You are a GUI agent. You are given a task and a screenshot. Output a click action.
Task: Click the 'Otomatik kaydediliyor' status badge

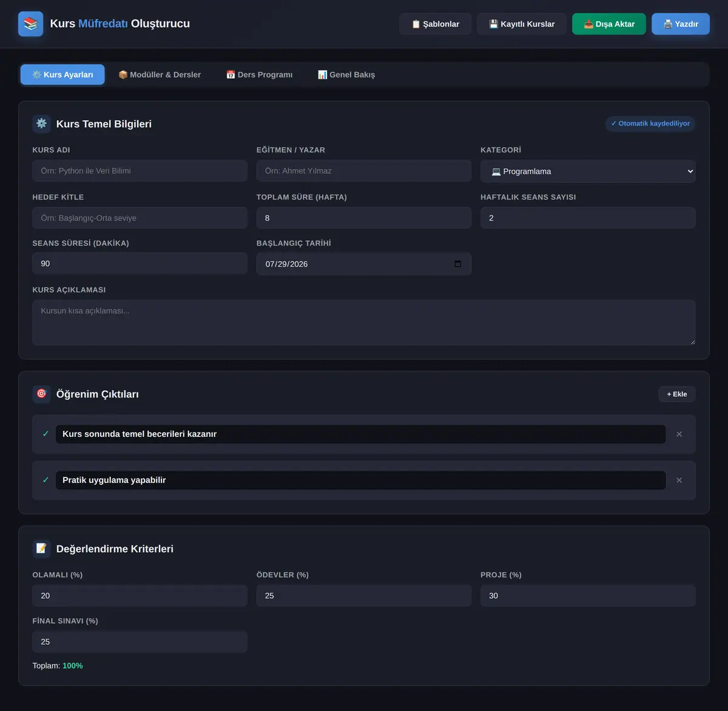click(650, 124)
